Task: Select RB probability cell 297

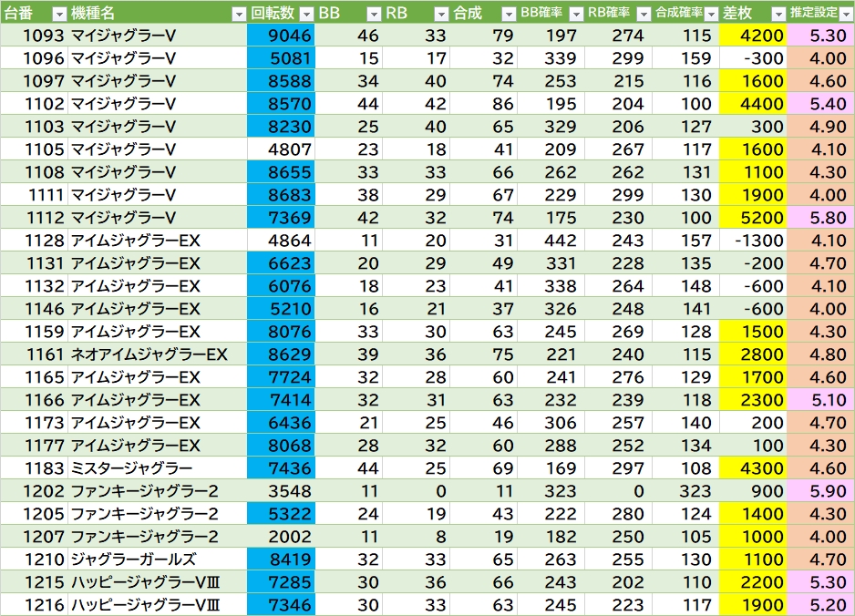Action: (618, 468)
